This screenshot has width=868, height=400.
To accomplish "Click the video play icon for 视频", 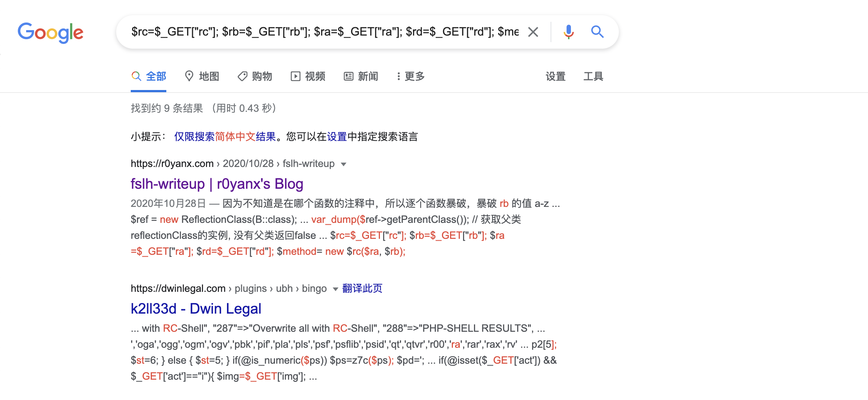I will [x=295, y=76].
